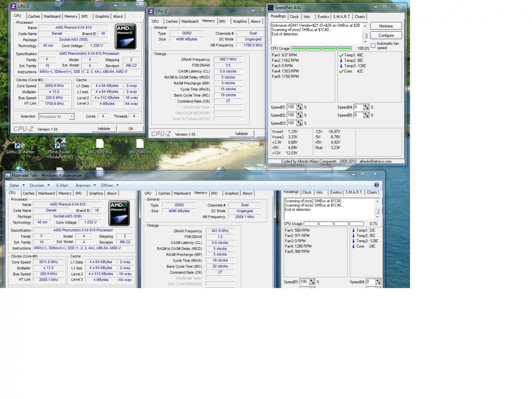Open the photo viewer help icon

tap(377, 185)
